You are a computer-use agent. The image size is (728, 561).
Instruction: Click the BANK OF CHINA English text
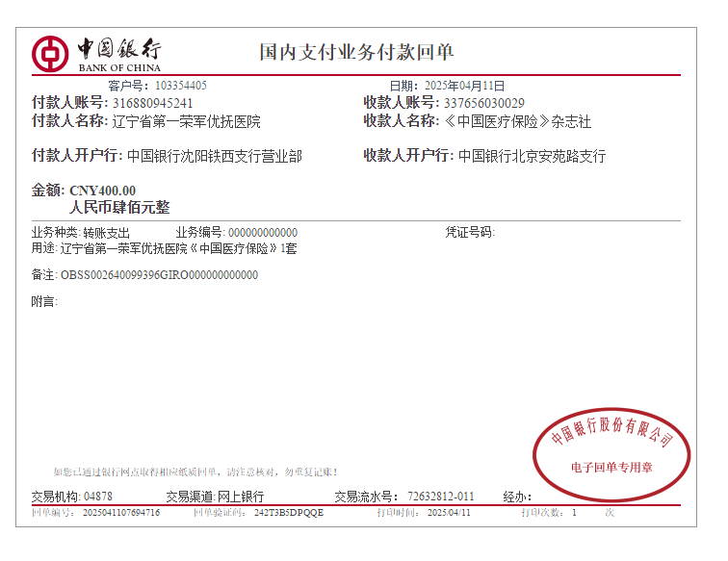[119, 67]
